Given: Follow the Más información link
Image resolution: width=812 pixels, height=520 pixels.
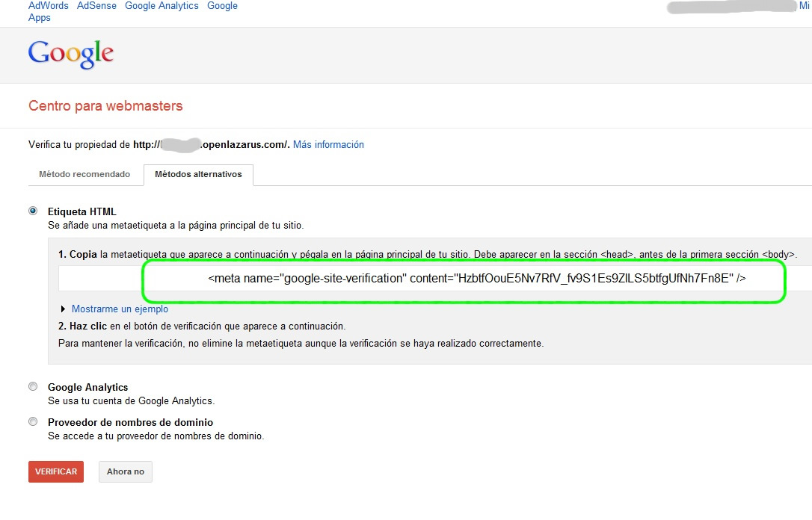Looking at the screenshot, I should (328, 145).
